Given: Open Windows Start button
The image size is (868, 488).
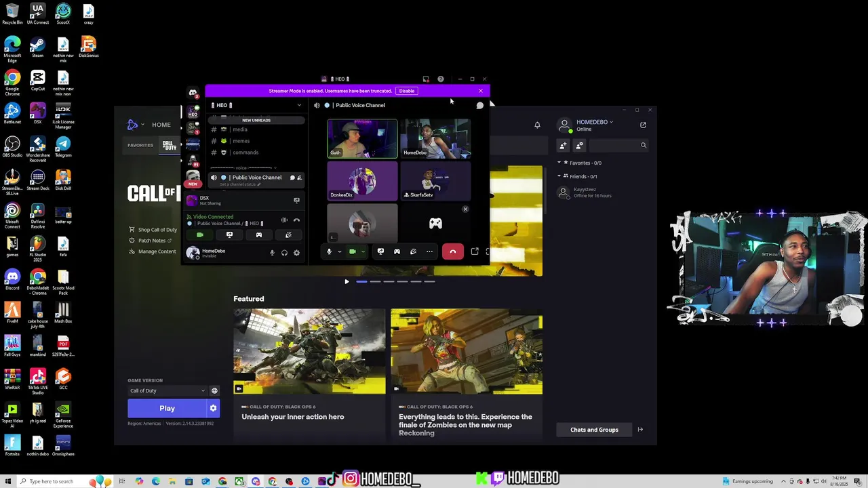Looking at the screenshot, I should [7, 481].
